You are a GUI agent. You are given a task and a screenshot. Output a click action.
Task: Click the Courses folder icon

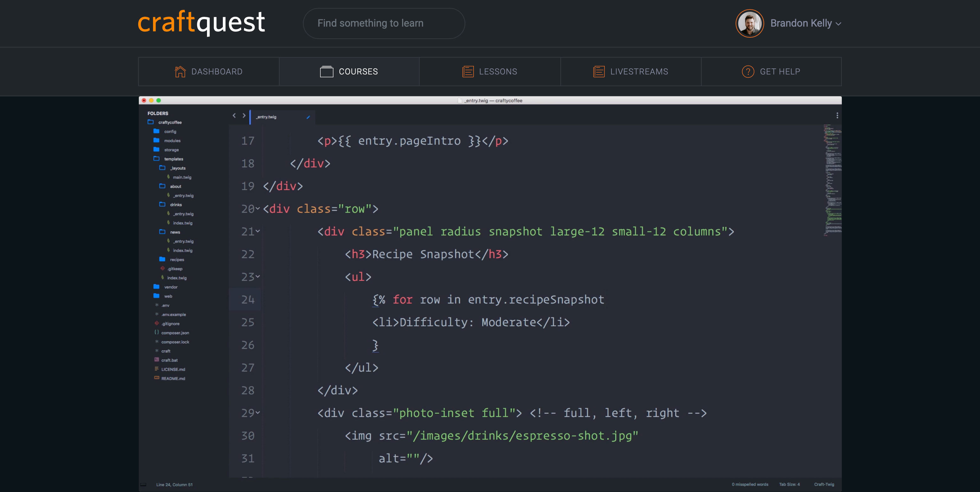click(326, 72)
